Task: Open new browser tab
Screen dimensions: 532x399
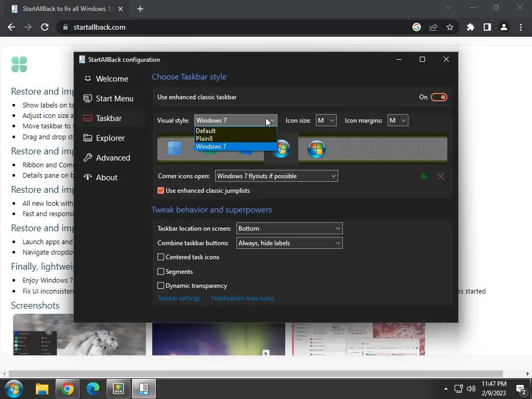Action: tap(140, 9)
